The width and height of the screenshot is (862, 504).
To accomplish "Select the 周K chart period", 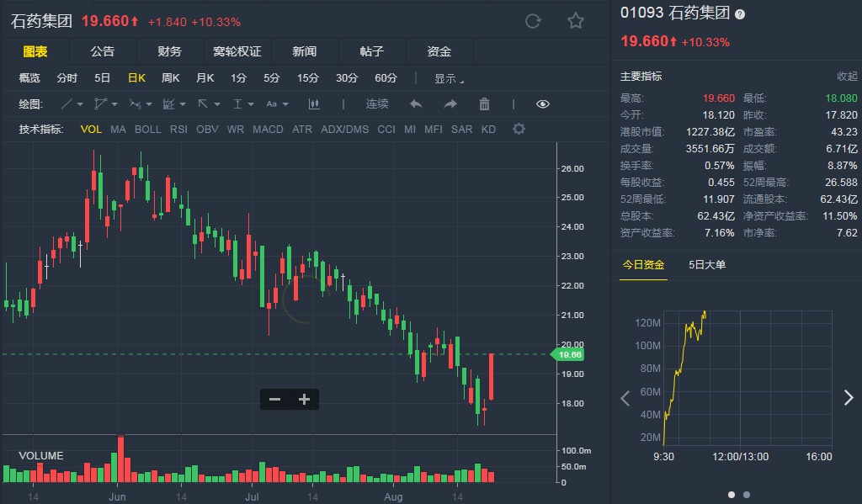I will (x=171, y=78).
